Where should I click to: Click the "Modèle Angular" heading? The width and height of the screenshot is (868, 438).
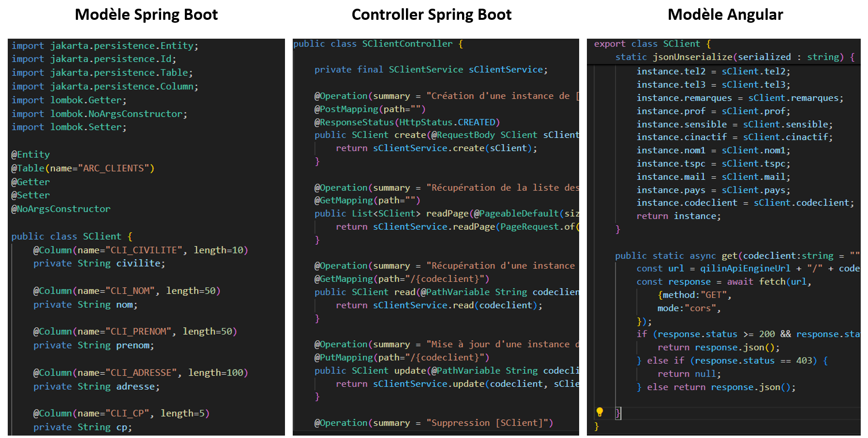(x=725, y=15)
